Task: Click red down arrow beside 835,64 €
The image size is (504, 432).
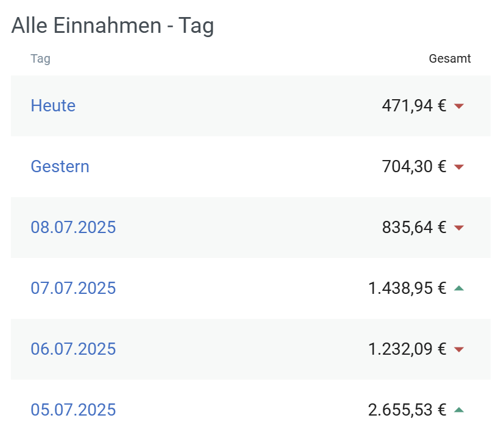Action: click(459, 228)
